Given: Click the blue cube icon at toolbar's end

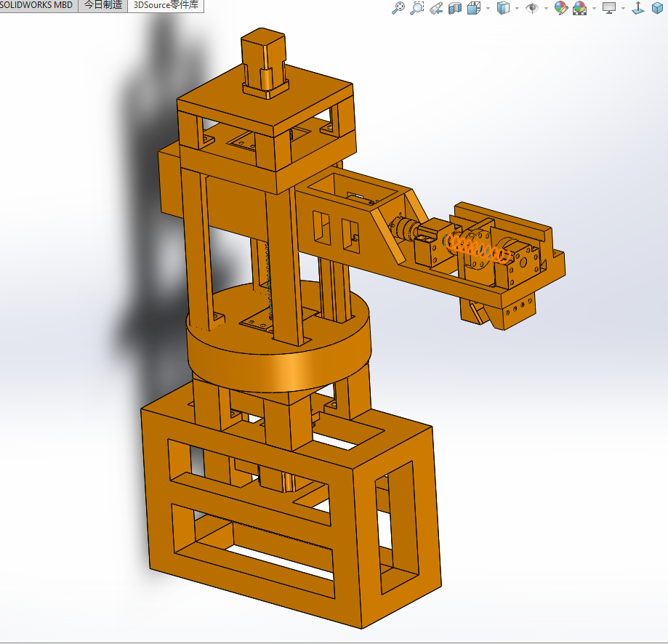Looking at the screenshot, I should click(658, 8).
